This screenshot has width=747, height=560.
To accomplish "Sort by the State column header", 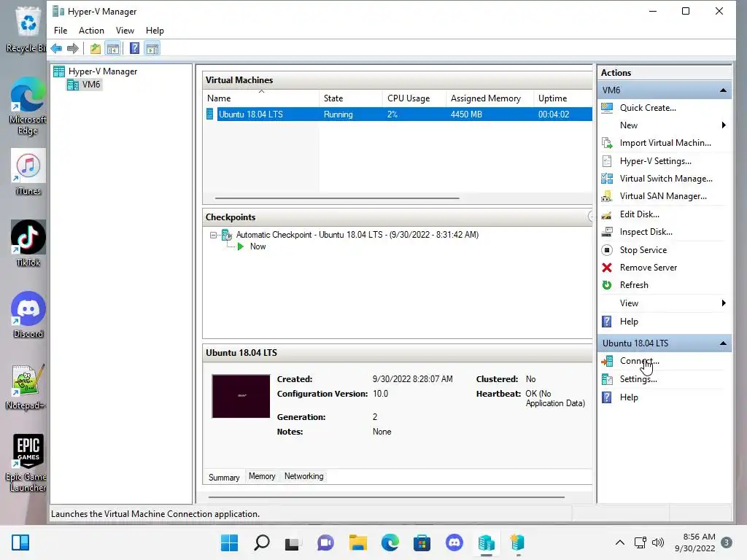I will [x=351, y=98].
